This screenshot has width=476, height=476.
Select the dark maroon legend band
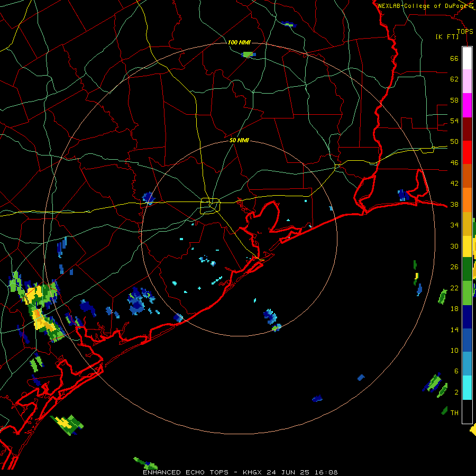pyautogui.click(x=467, y=129)
